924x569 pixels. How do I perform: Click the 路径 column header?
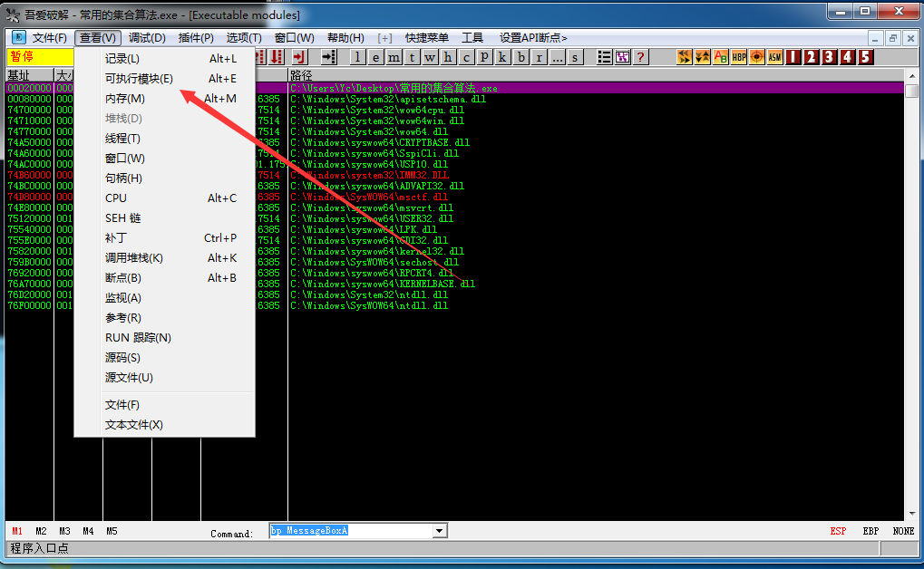pyautogui.click(x=301, y=74)
